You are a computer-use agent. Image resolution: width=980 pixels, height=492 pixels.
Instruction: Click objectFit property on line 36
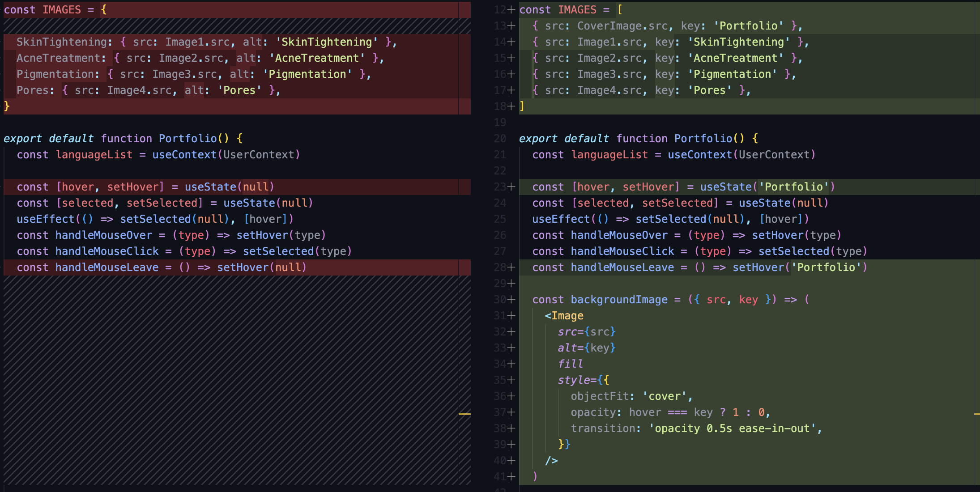pyautogui.click(x=600, y=396)
